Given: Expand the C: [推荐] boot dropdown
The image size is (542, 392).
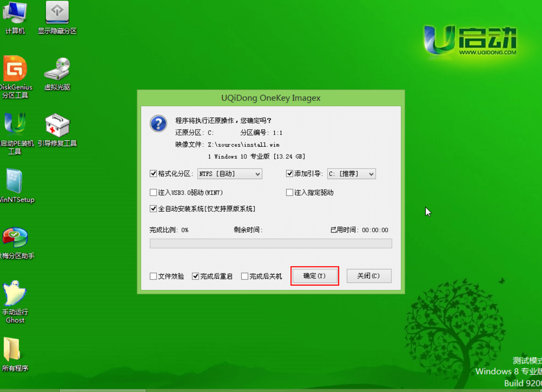Looking at the screenshot, I should click(351, 174).
